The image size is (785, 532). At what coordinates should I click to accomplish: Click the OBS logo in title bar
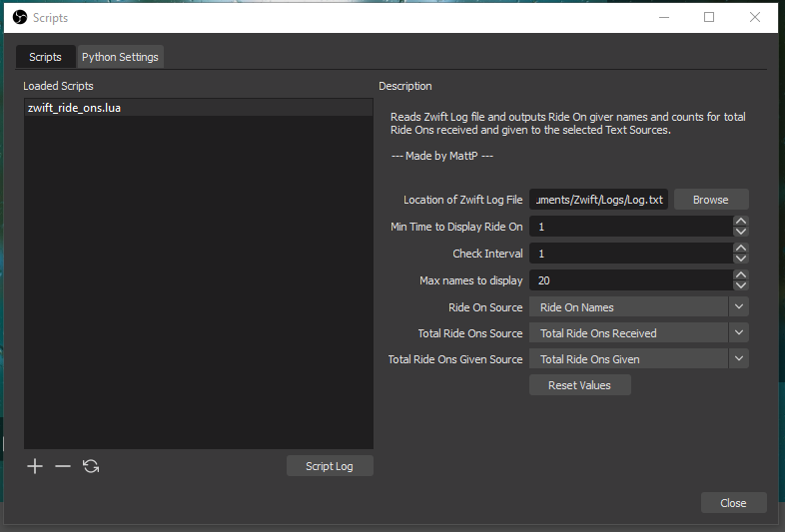18,17
